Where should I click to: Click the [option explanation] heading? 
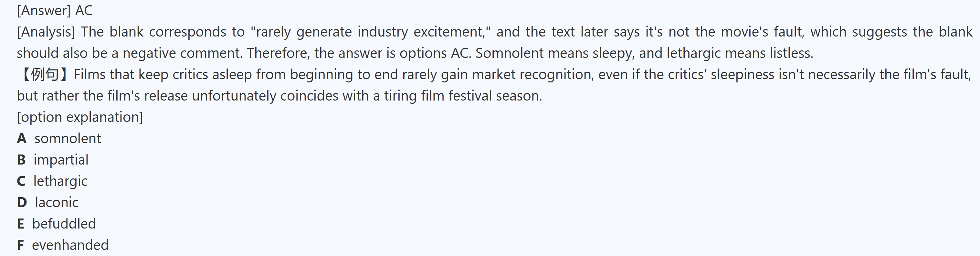tap(80, 117)
